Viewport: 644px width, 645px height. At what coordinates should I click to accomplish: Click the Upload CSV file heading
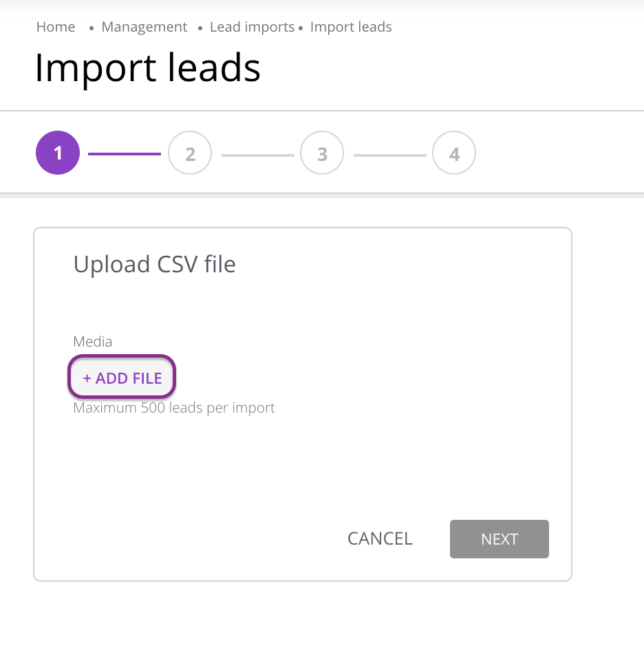pos(154,265)
